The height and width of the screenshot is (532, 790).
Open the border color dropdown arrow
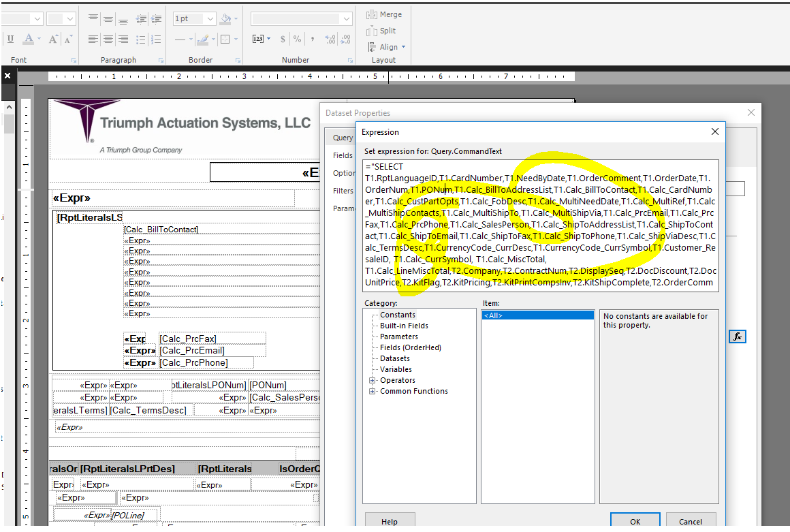point(214,39)
